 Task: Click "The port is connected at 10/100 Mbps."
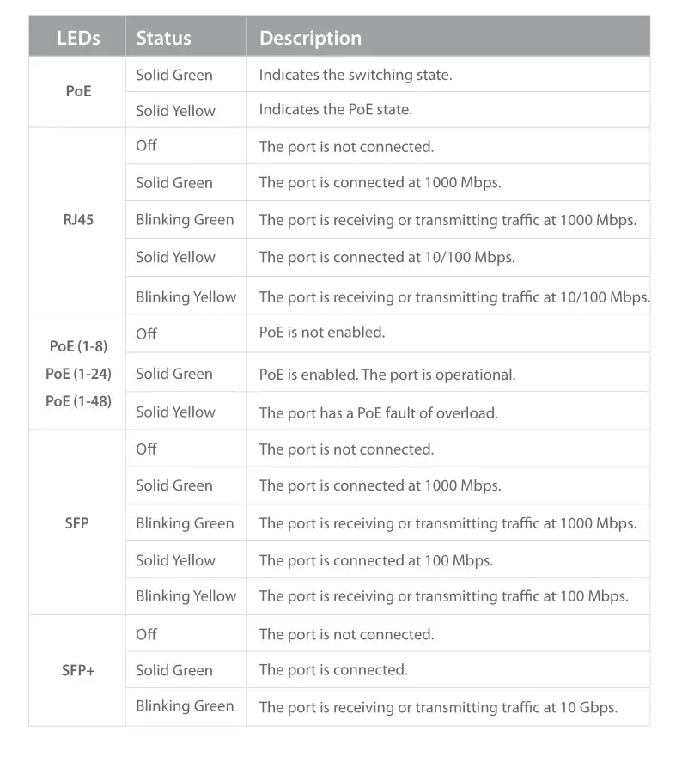pos(387,257)
